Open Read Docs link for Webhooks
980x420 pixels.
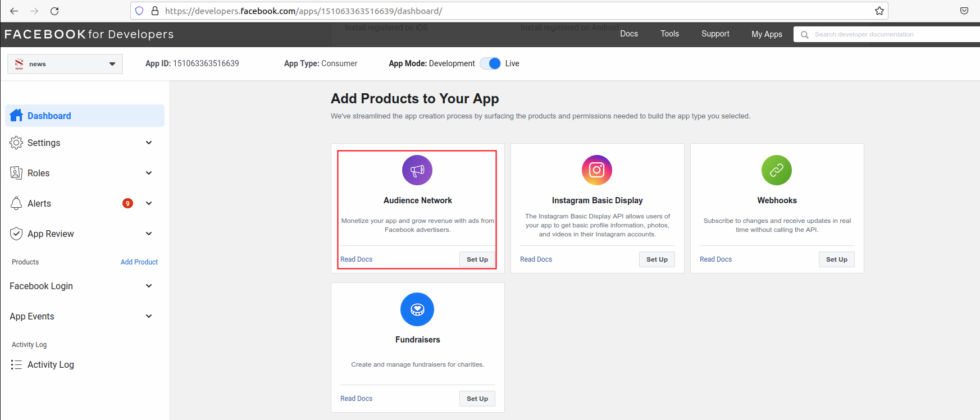[715, 259]
